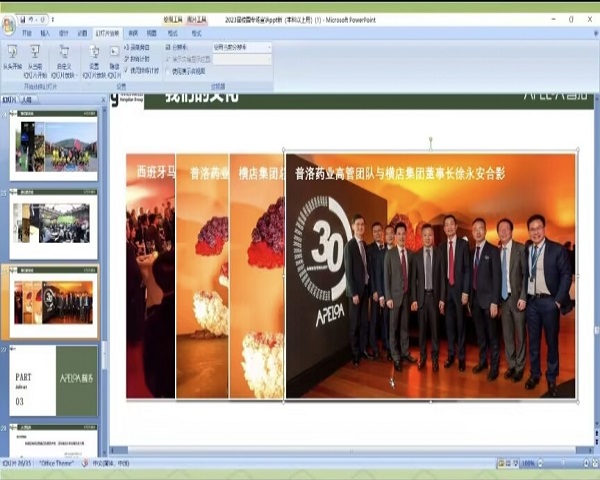Screen dimensions: 600x480
Task: Select slide 24 thumbnail with outdoor group photos
Action: (54, 145)
